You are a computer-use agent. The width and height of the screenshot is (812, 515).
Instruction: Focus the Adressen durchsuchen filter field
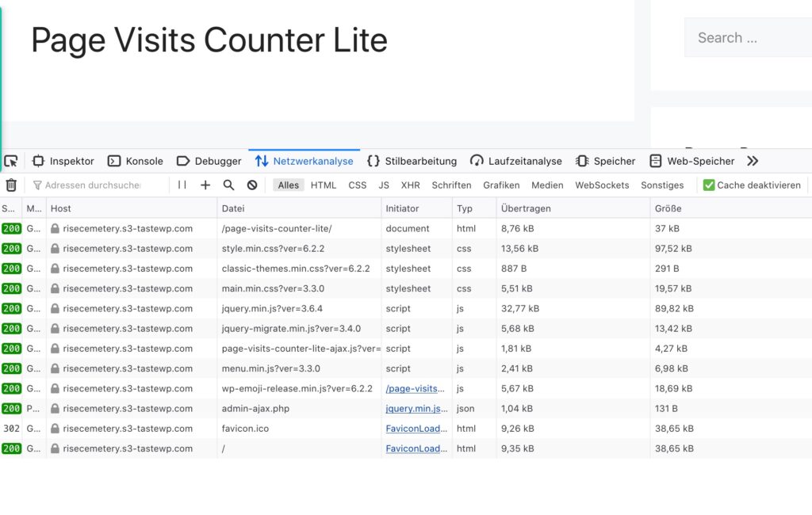pos(98,185)
